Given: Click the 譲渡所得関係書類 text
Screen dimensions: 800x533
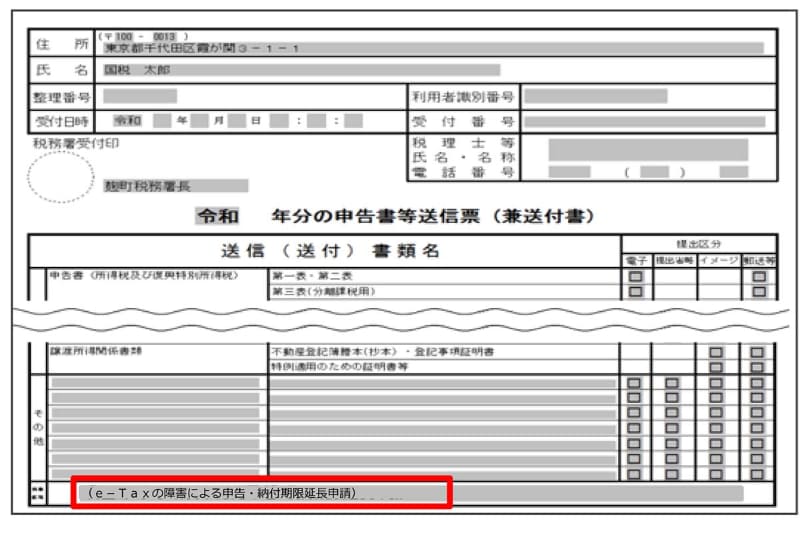Looking at the screenshot, I should point(96,351).
